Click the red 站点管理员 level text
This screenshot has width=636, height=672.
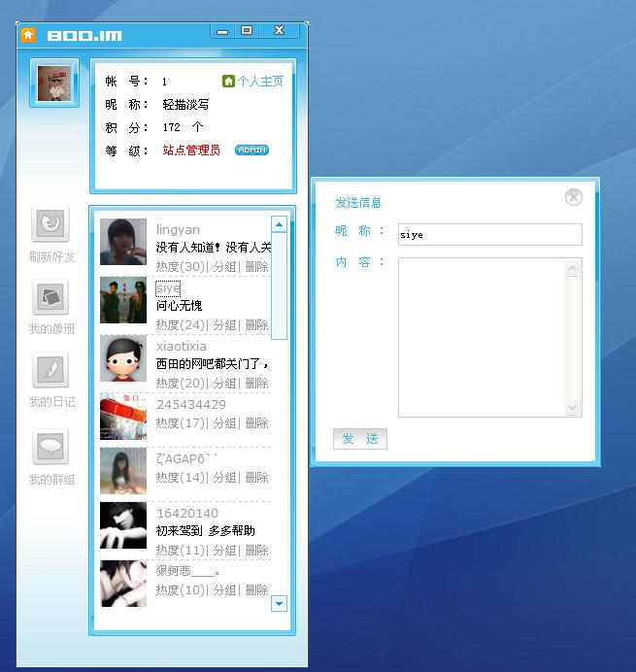(x=191, y=150)
